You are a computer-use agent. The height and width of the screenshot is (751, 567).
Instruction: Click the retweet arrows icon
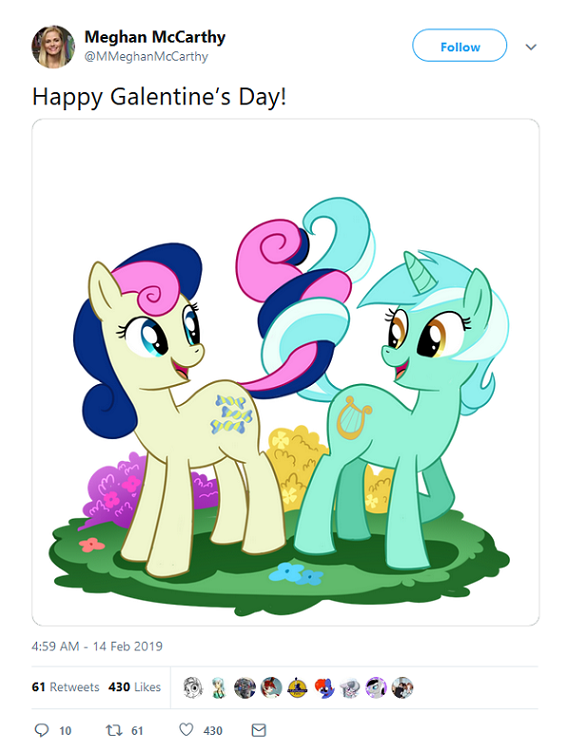pos(113,730)
